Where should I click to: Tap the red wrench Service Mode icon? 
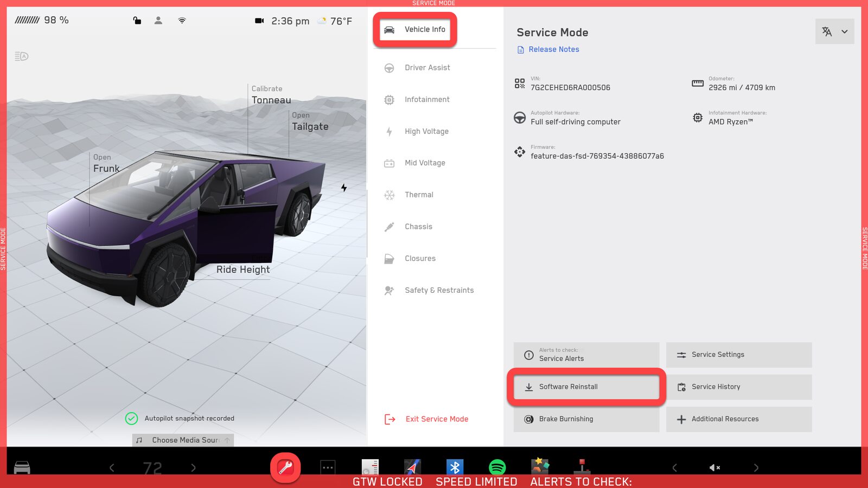click(285, 467)
